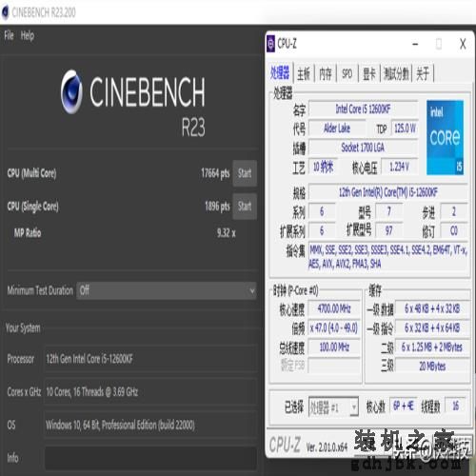Open the Help menu in Cinebench
The image size is (476, 476).
click(28, 35)
